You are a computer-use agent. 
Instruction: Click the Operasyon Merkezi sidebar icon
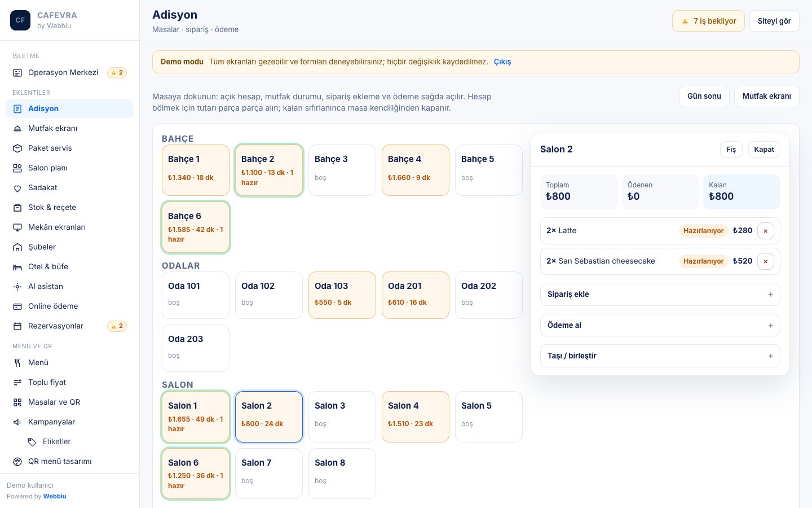click(17, 73)
